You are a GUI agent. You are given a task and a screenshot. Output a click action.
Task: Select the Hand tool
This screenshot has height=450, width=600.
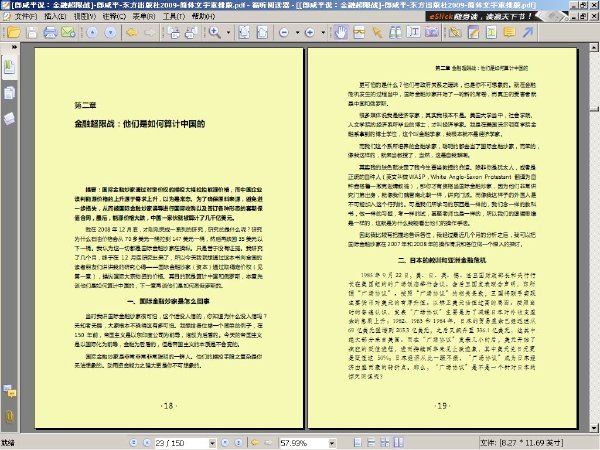(x=341, y=33)
